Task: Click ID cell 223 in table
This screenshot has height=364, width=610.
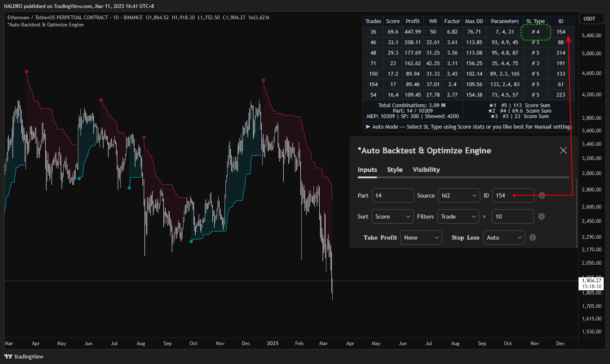Action: pyautogui.click(x=561, y=95)
